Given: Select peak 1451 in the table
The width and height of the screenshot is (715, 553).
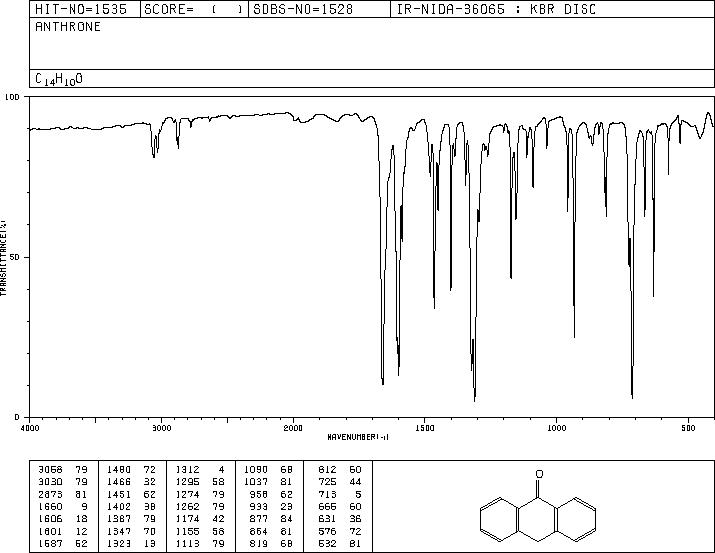Looking at the screenshot, I should (119, 494).
